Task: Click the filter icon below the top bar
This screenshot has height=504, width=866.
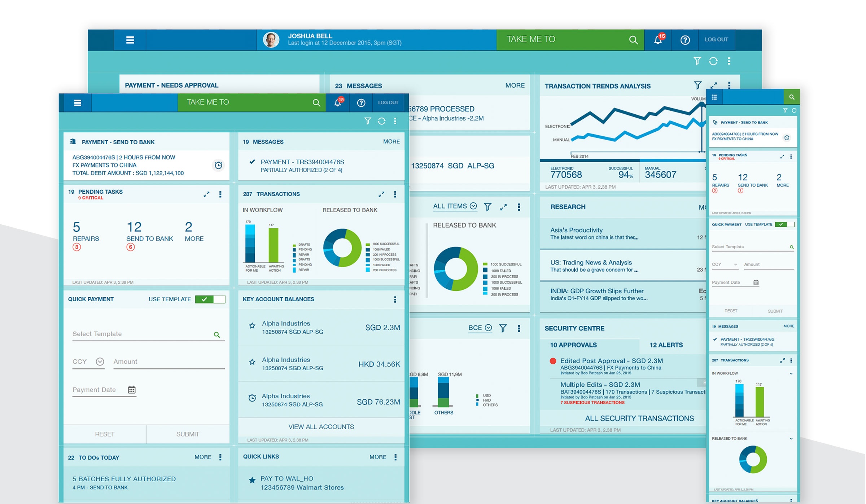Action: (367, 121)
